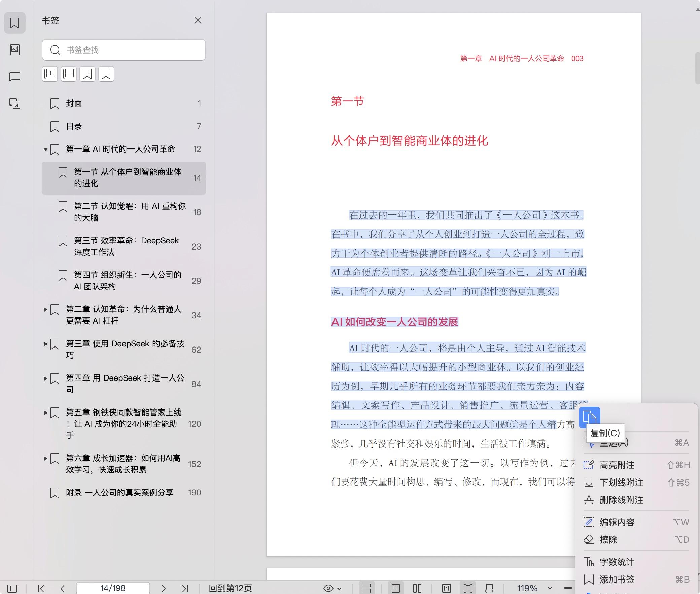Toggle the eye reading-mode icon at the bottom
The width and height of the screenshot is (700, 594).
coord(328,588)
